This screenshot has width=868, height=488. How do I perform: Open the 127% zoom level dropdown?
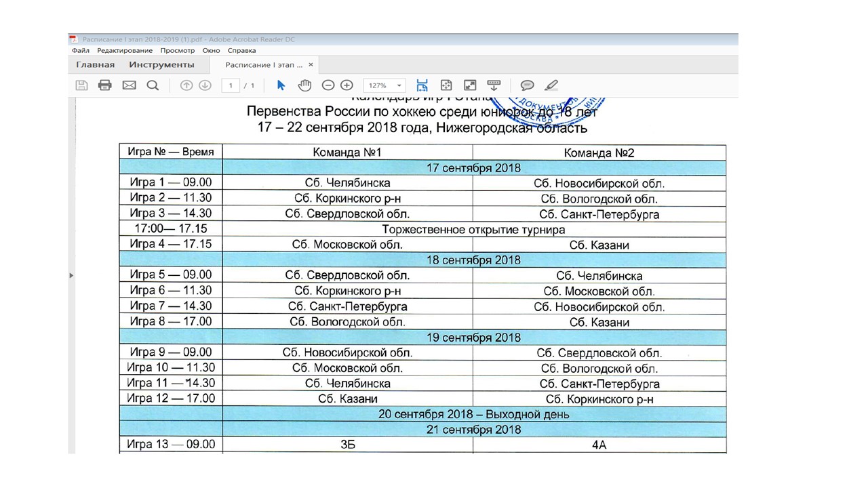pos(384,85)
